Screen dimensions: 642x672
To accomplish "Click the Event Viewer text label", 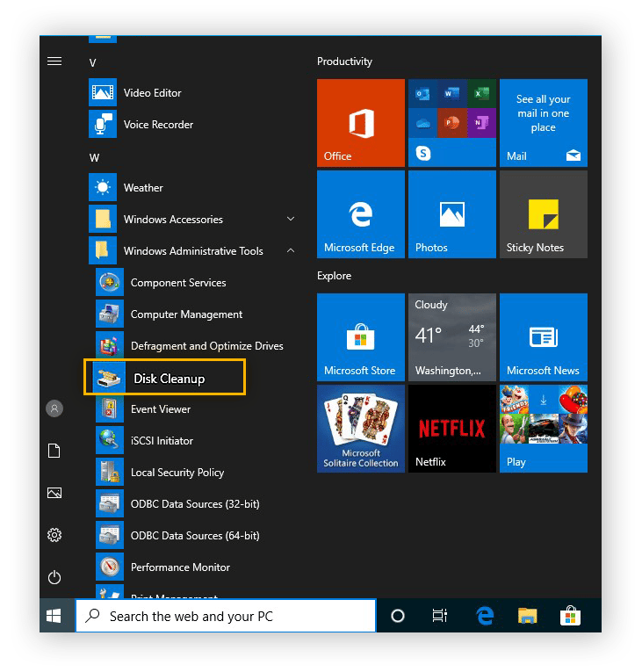I will 161,408.
